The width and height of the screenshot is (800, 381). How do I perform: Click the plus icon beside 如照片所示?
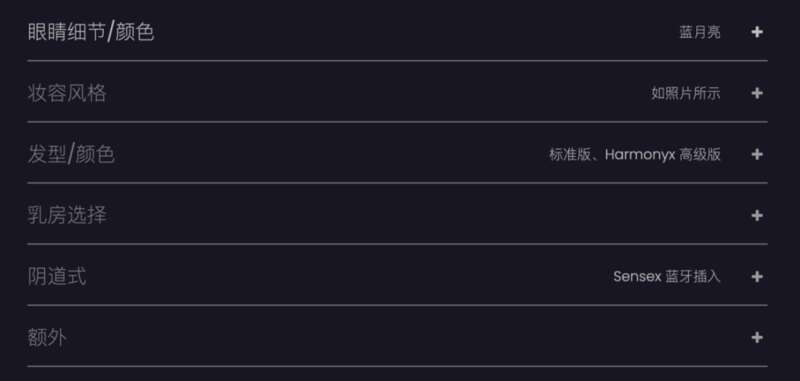pos(757,93)
